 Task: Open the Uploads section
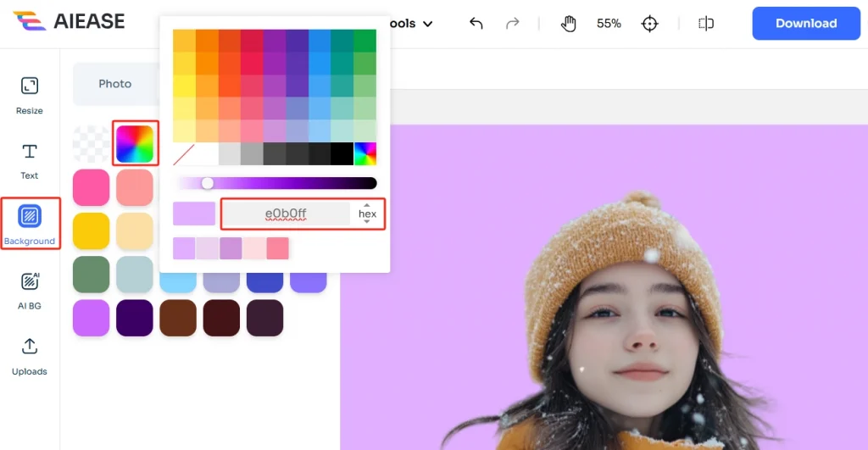[29, 355]
